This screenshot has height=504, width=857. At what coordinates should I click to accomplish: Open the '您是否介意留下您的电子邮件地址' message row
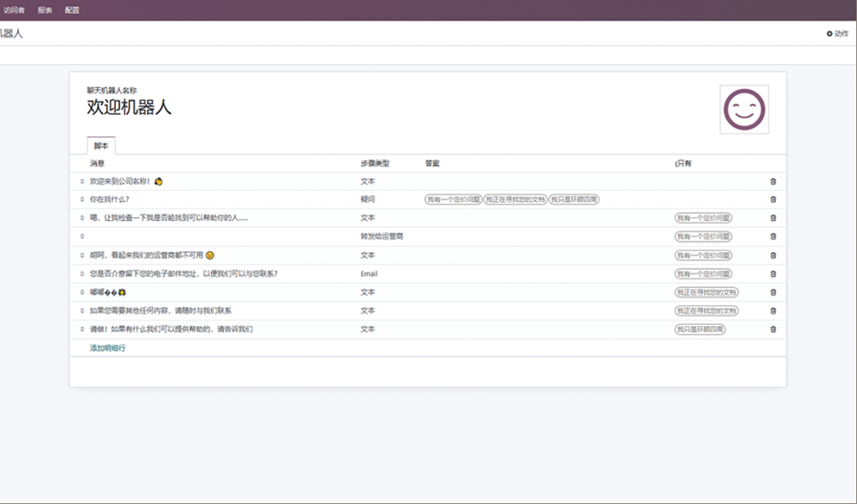coord(184,274)
